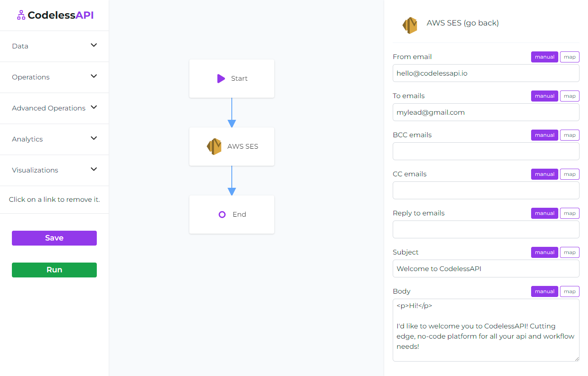The height and width of the screenshot is (376, 588).
Task: Set To emails mode to manual
Action: click(x=544, y=96)
